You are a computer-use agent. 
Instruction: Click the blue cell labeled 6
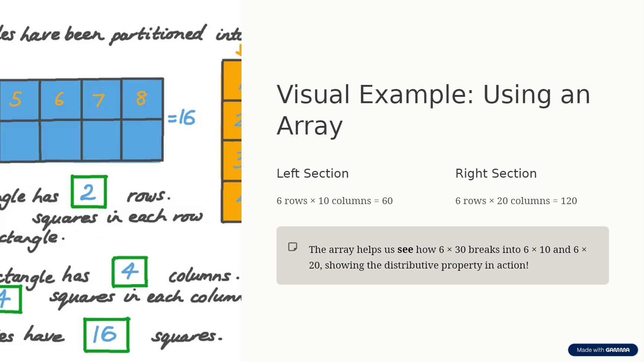coord(60,99)
